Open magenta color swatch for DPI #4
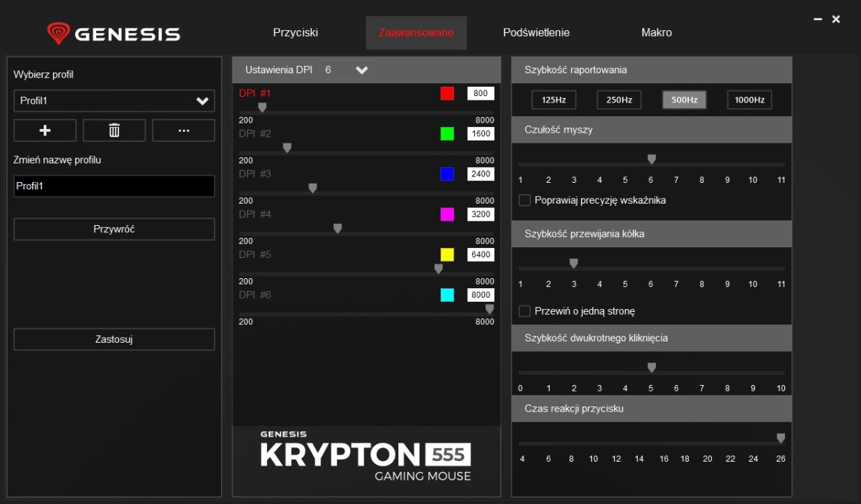Viewport: 861px width, 504px height. [448, 214]
